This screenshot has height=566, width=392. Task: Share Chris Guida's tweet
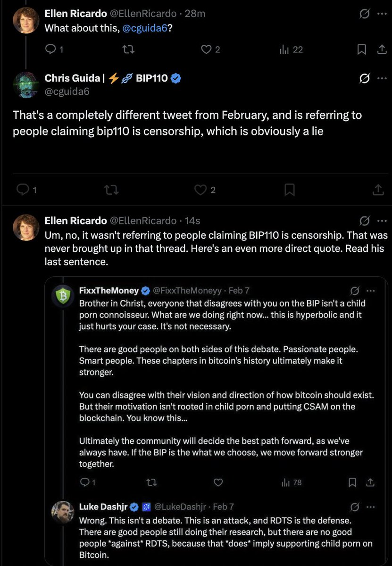[378, 190]
